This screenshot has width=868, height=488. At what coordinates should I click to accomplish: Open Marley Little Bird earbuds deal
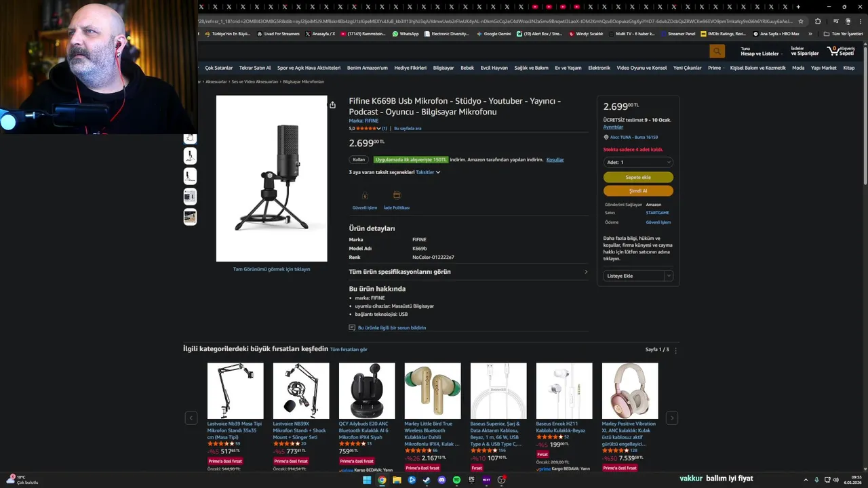tap(433, 390)
